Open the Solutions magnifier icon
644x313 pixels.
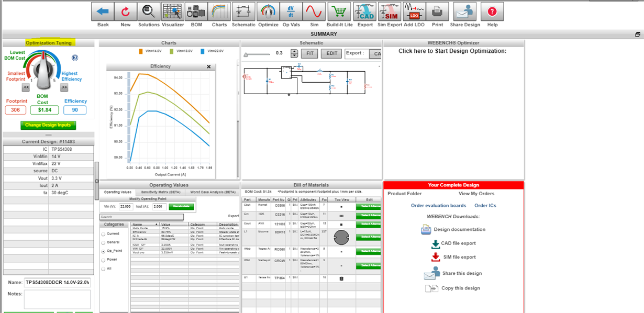coord(149,12)
